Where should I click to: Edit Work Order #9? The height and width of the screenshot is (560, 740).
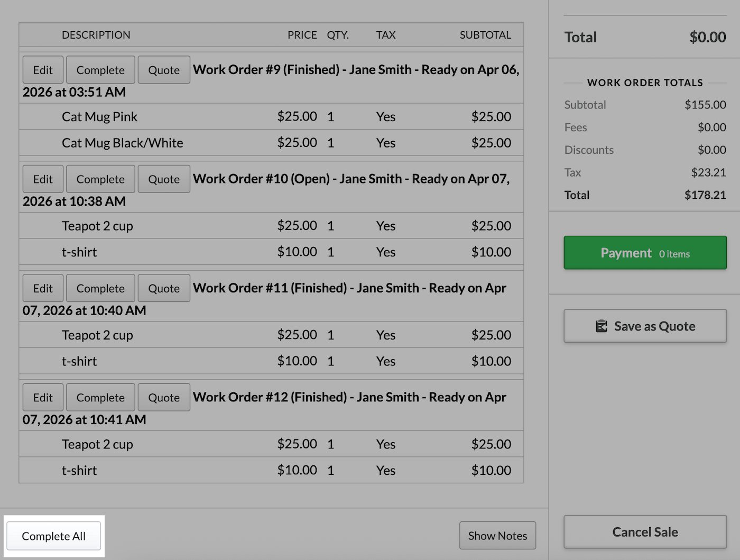(x=43, y=70)
